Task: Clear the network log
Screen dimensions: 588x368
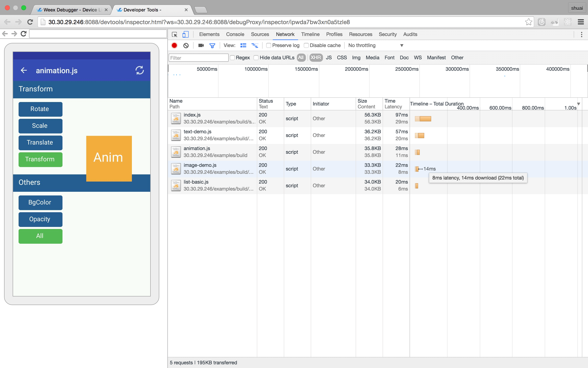Action: [x=186, y=46]
